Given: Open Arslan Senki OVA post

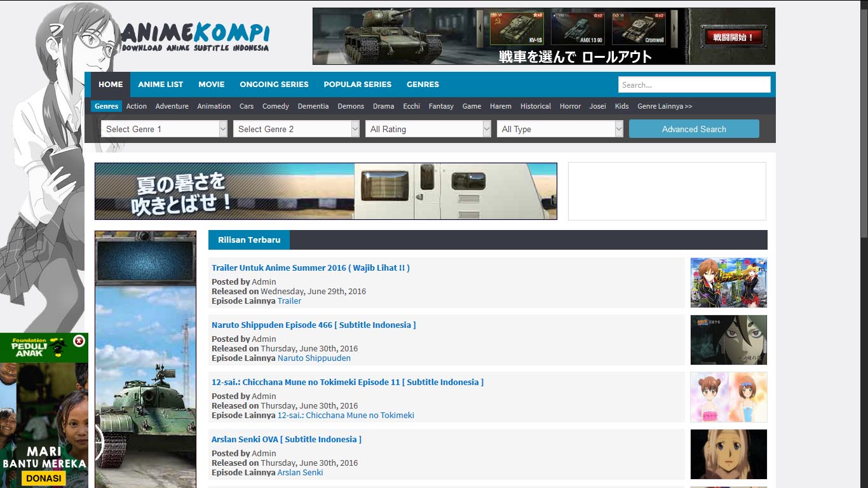Looking at the screenshot, I should [287, 439].
